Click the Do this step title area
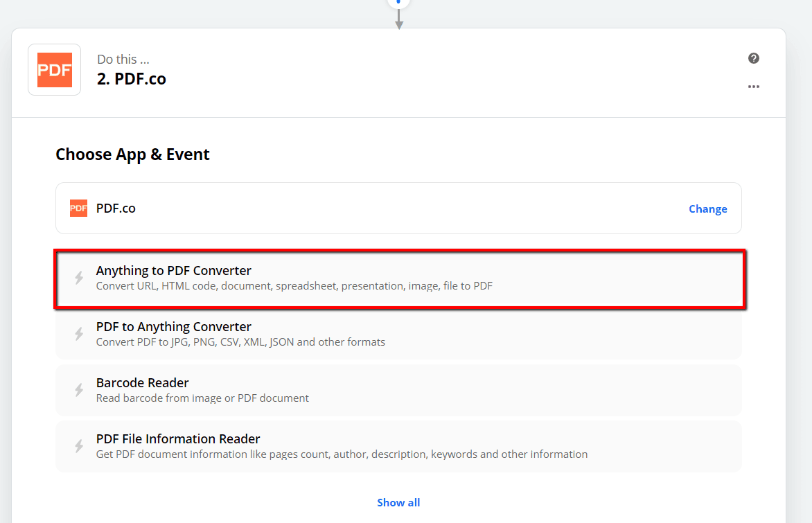 123,59
